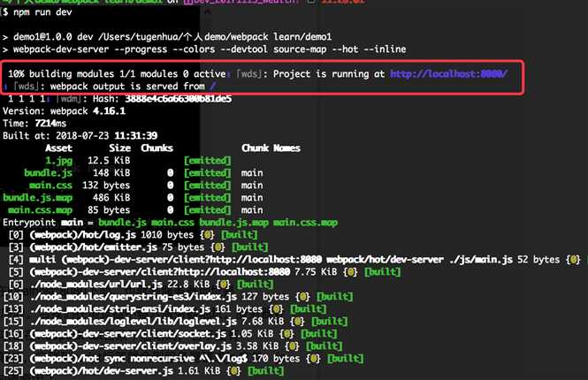Open the http://localhost:8080/ project link
This screenshot has height=380, width=588.
[x=448, y=74]
